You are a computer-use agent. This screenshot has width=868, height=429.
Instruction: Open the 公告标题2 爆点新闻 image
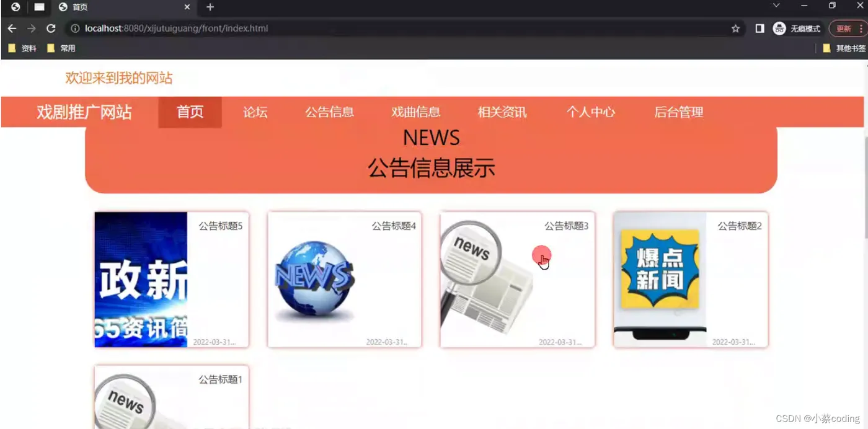pos(660,280)
